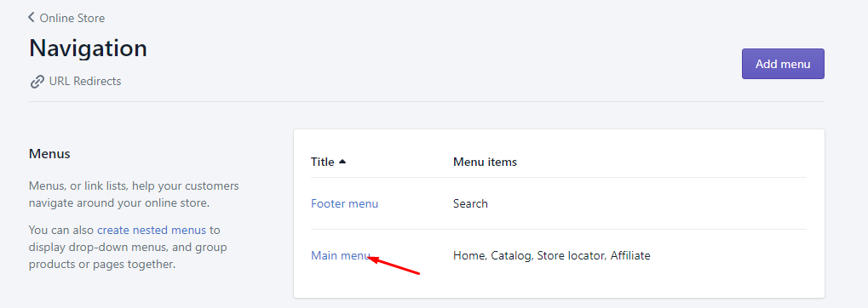Viewport: 868px width, 308px height.
Task: Click the back chevron beside Online Store
Action: pos(32,18)
